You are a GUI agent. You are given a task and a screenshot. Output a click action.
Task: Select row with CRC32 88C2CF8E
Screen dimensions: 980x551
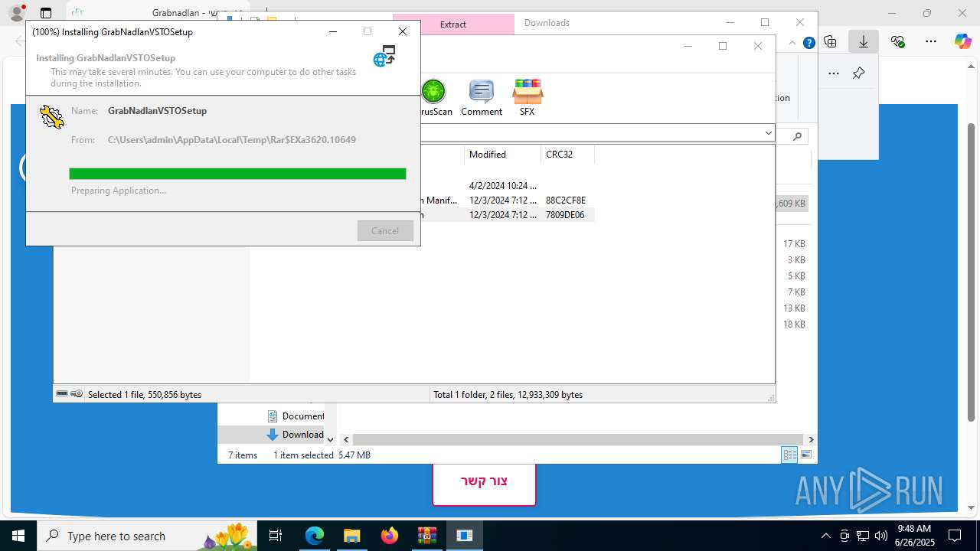coord(508,201)
